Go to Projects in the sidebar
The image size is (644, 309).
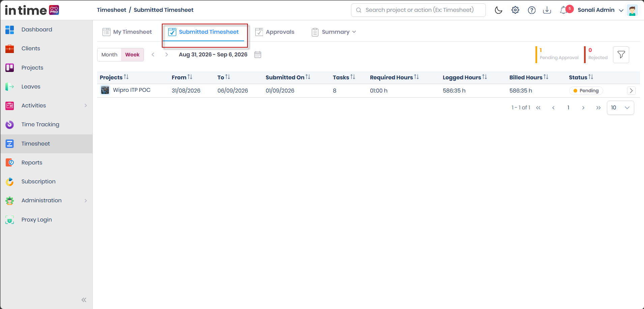(x=46, y=68)
